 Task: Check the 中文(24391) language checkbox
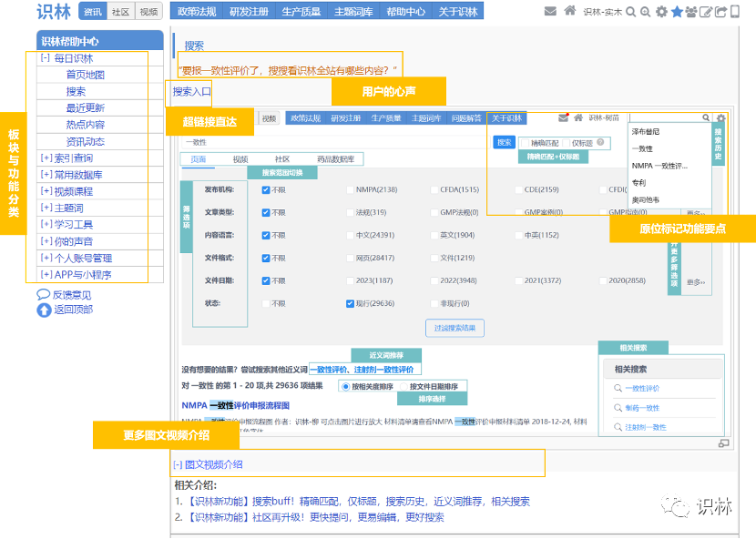click(x=350, y=235)
